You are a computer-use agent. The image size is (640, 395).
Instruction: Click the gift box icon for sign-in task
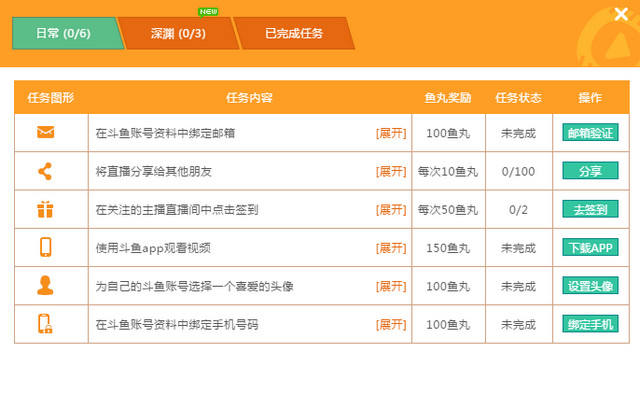(45, 209)
